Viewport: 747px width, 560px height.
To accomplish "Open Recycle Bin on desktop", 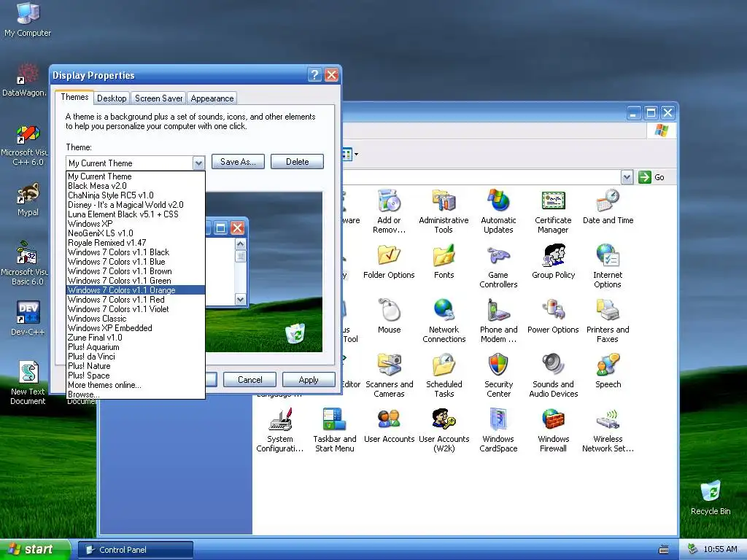I will pos(711,497).
